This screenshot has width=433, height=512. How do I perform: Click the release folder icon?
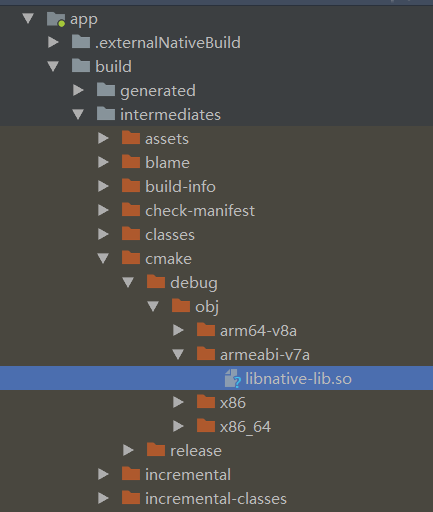pos(156,450)
